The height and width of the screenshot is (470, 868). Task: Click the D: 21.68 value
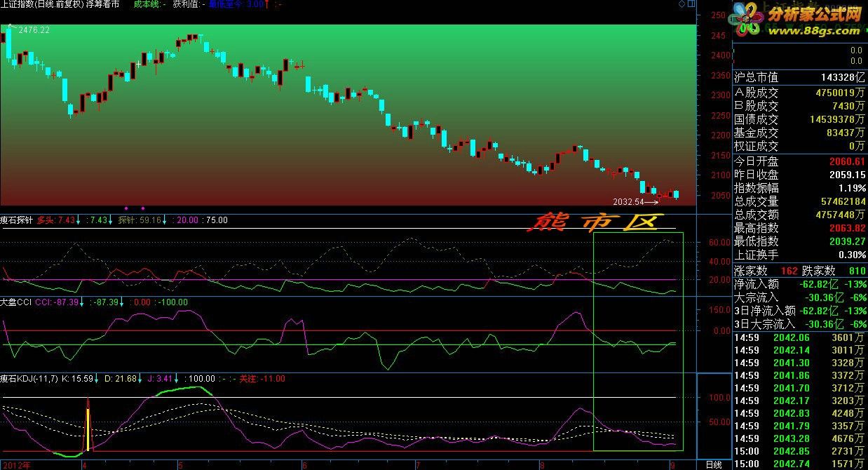pyautogui.click(x=119, y=379)
